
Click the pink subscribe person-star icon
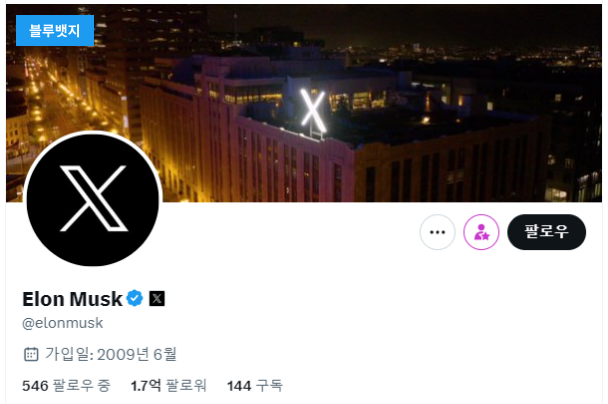click(481, 232)
